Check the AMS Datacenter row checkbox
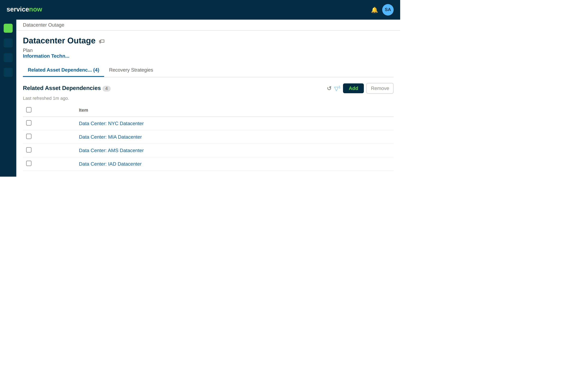The width and height of the screenshot is (588, 368). point(29,150)
